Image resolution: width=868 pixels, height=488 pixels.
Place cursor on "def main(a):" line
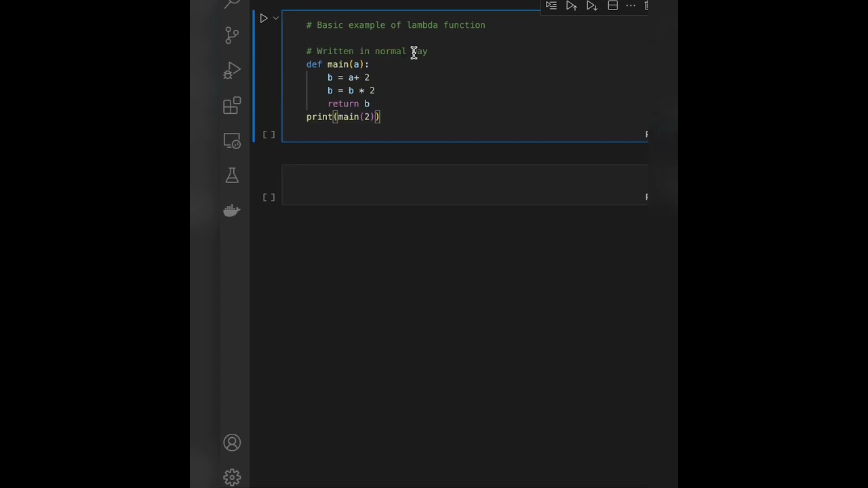click(x=338, y=64)
